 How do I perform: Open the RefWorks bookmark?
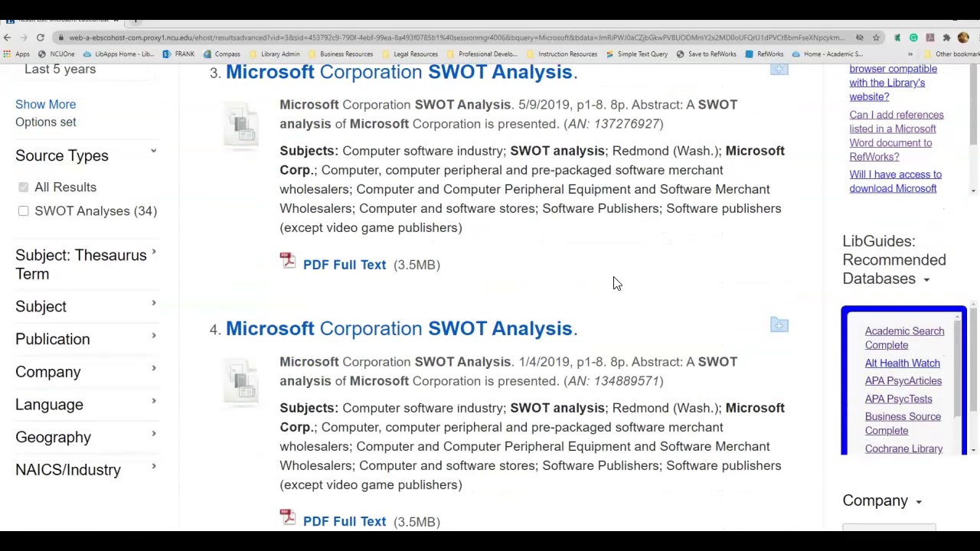click(x=764, y=54)
